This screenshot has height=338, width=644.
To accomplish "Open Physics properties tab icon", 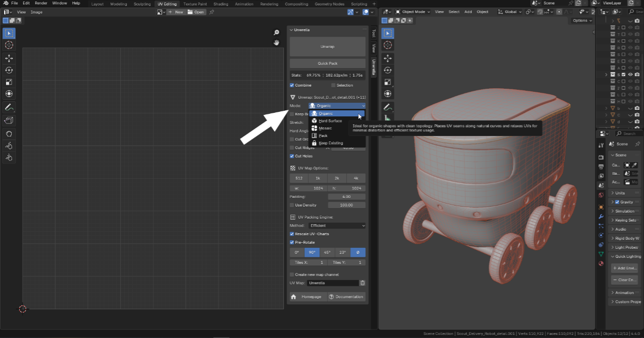I will point(601,235).
